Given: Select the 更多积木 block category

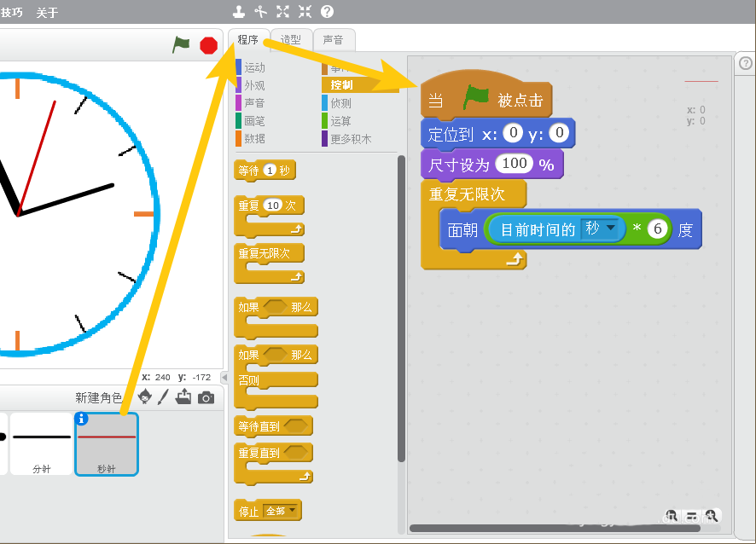Looking at the screenshot, I should (351, 139).
